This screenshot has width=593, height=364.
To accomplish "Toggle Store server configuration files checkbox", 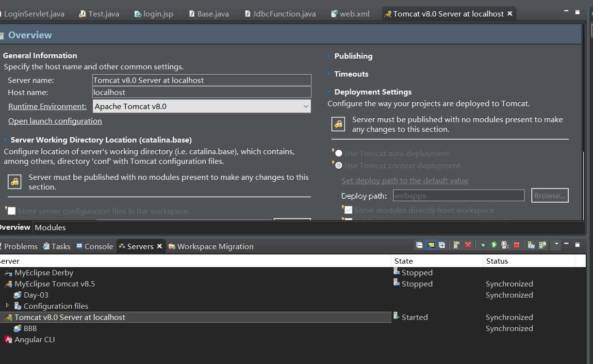I will coord(12,211).
